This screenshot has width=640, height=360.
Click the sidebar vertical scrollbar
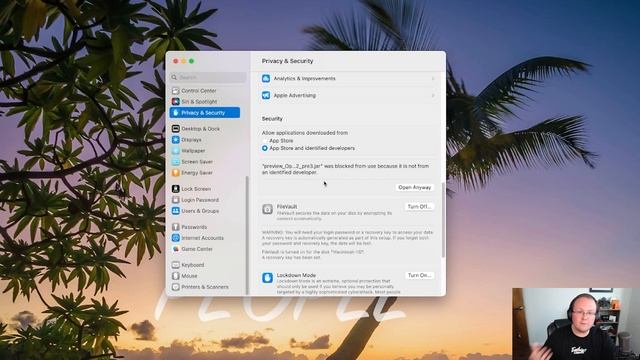click(x=247, y=235)
